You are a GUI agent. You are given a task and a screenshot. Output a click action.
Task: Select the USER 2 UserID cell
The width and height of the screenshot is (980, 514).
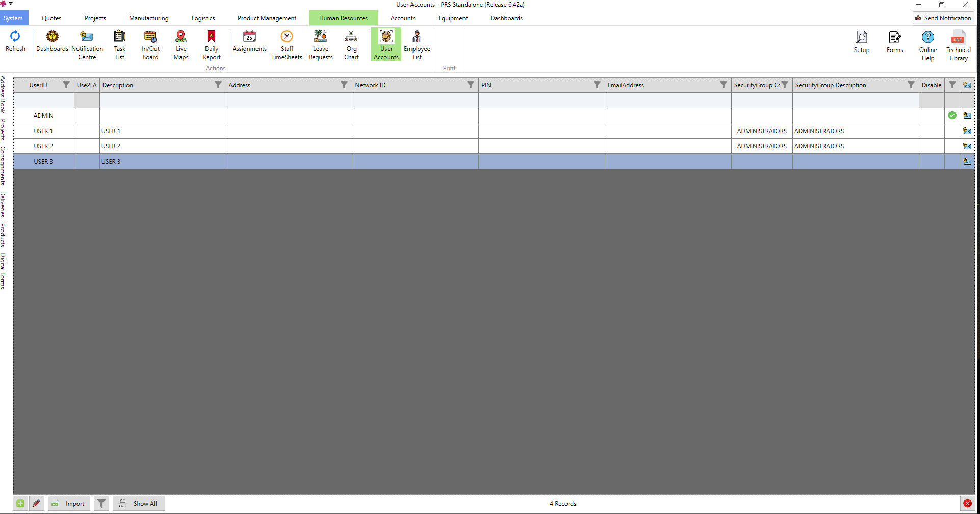(43, 146)
